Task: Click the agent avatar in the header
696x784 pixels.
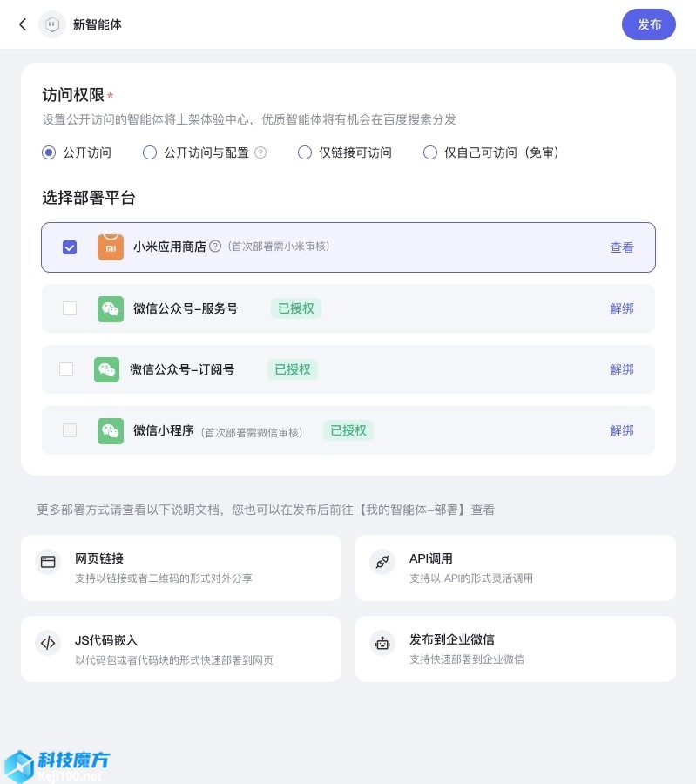Action: tap(52, 24)
